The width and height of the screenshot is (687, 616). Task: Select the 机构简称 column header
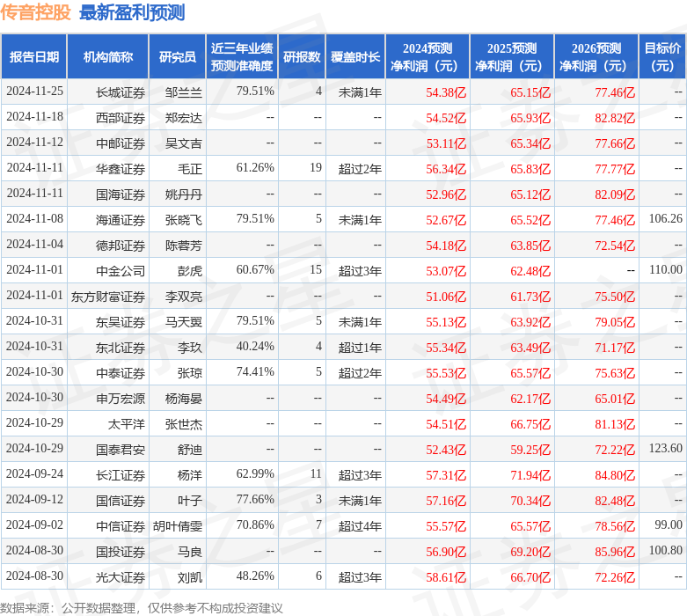tap(108, 57)
